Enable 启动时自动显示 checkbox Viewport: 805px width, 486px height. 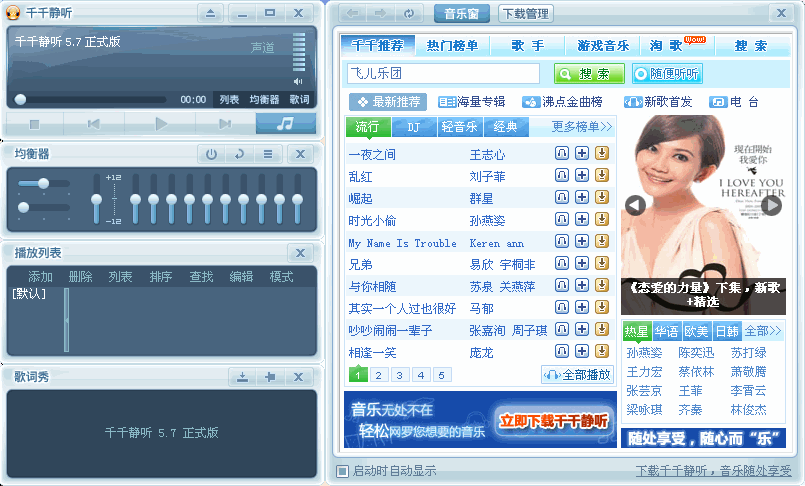[342, 471]
